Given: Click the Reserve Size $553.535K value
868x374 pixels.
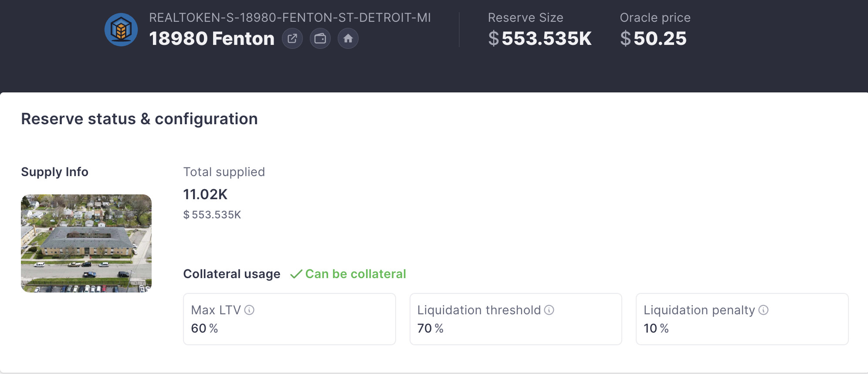Looking at the screenshot, I should click(x=540, y=38).
